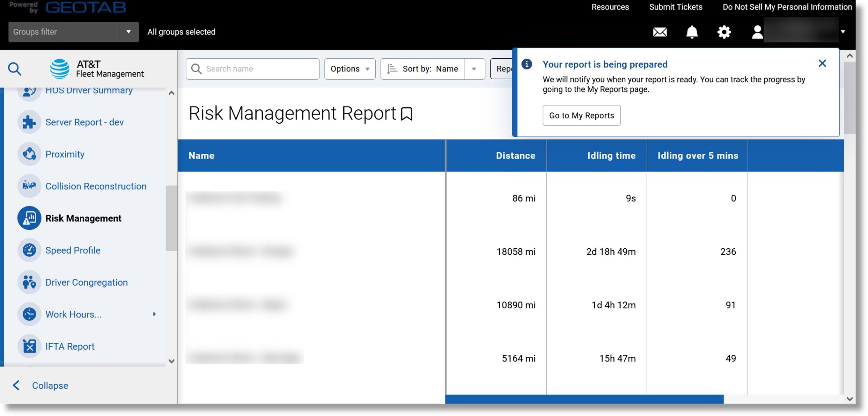The width and height of the screenshot is (868, 416).
Task: Expand the user account dropdown arrow
Action: coord(843,32)
